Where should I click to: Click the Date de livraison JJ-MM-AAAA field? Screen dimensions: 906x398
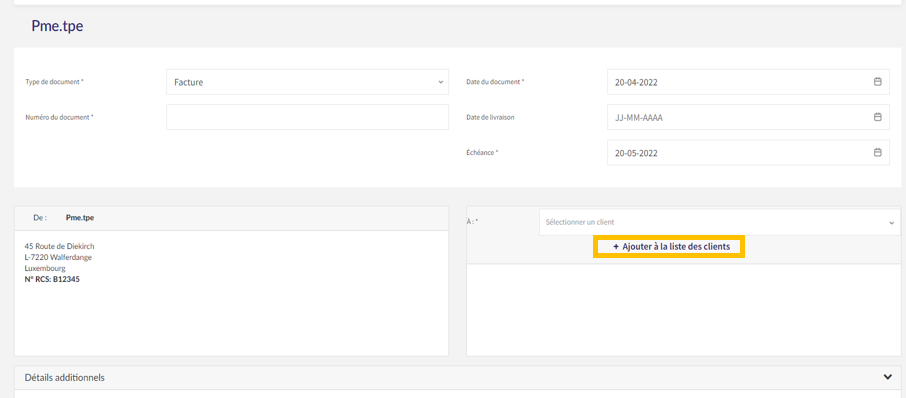pos(748,117)
